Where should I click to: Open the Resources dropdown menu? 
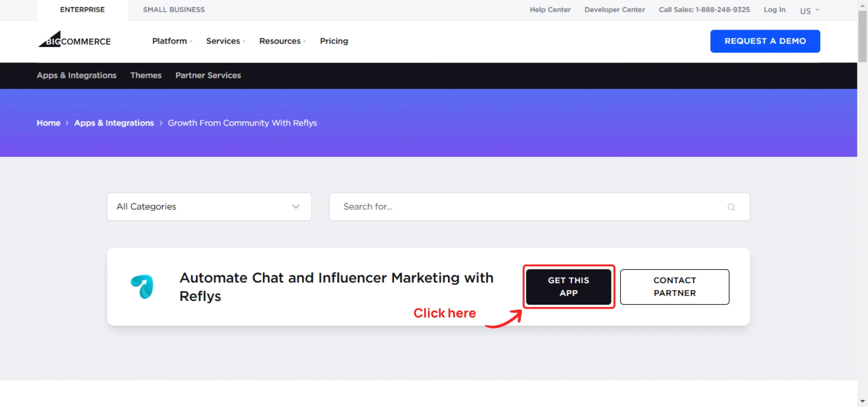(x=282, y=41)
